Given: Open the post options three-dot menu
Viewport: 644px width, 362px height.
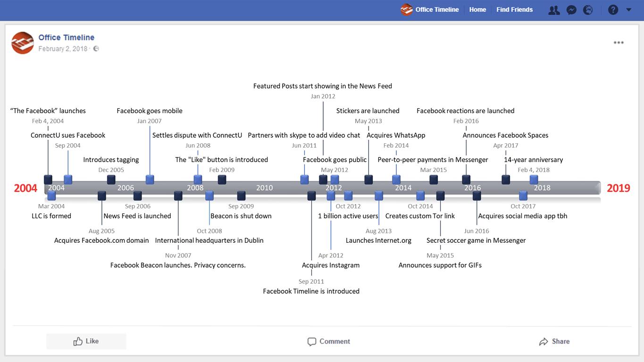Looking at the screenshot, I should [619, 42].
